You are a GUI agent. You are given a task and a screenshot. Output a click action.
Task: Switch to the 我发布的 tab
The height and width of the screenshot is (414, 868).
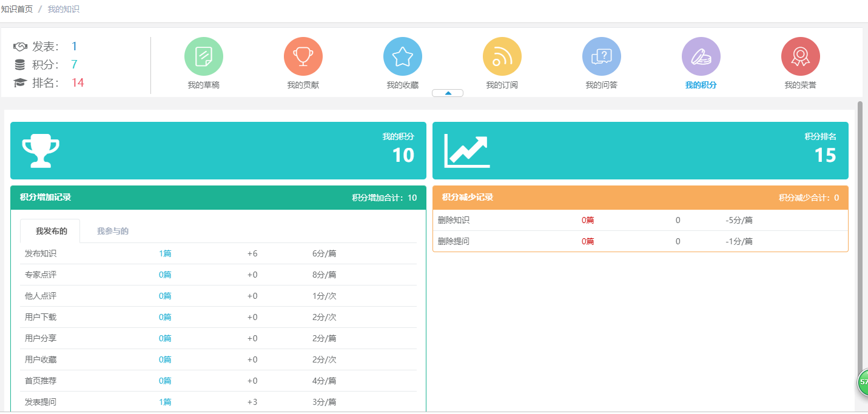pyautogui.click(x=51, y=231)
